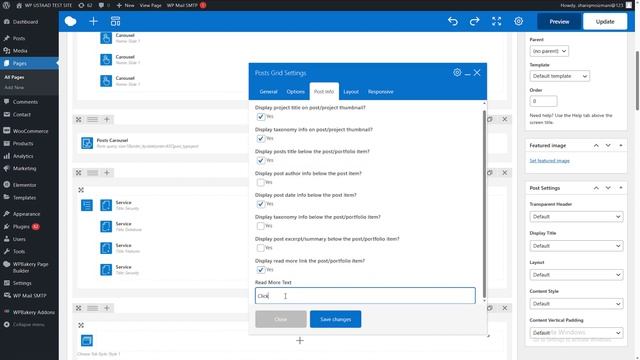640x360 pixels.
Task: Add column in Posts Carousel row
Action: click(107, 120)
